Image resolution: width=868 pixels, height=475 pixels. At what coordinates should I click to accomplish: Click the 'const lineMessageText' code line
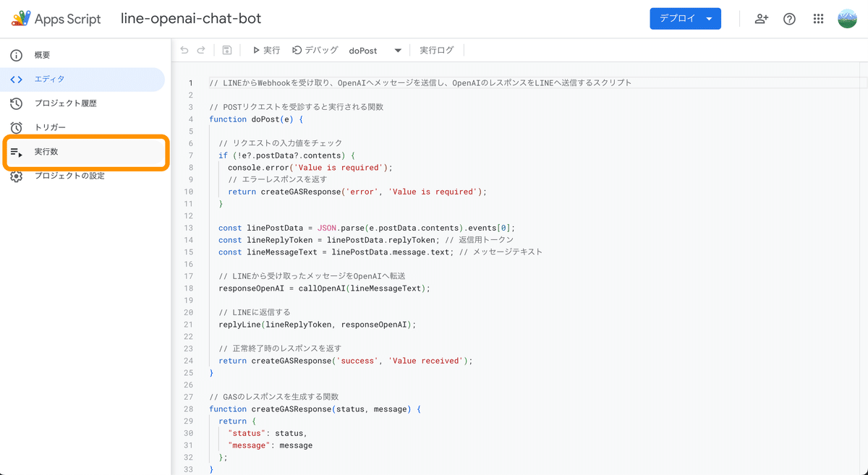(380, 252)
